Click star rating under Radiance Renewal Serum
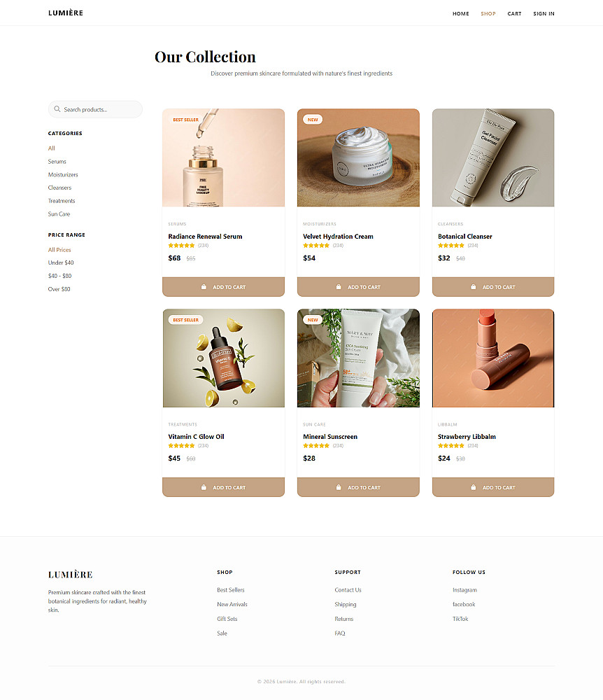603x700 pixels. (181, 246)
